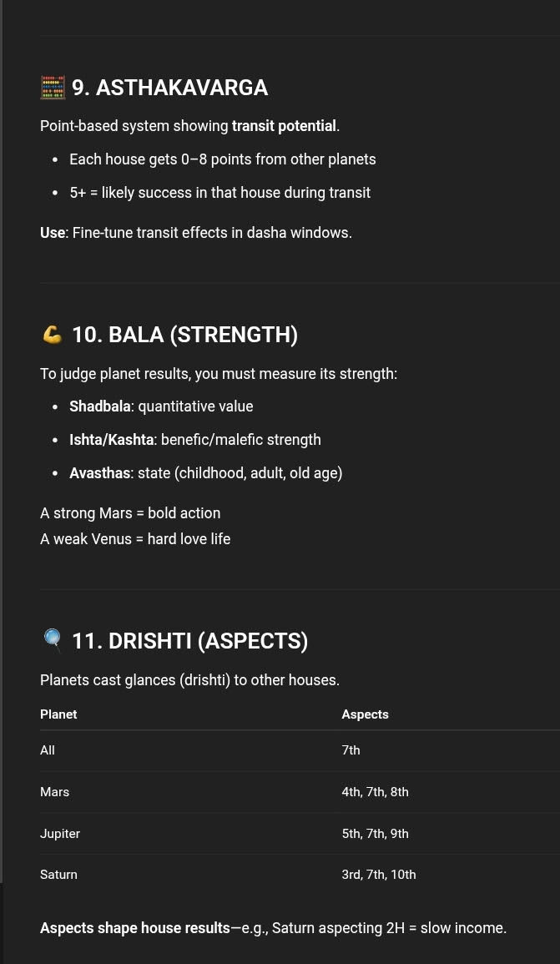Select the "Saturn" cell in the table
560x964 pixels.
(x=58, y=875)
